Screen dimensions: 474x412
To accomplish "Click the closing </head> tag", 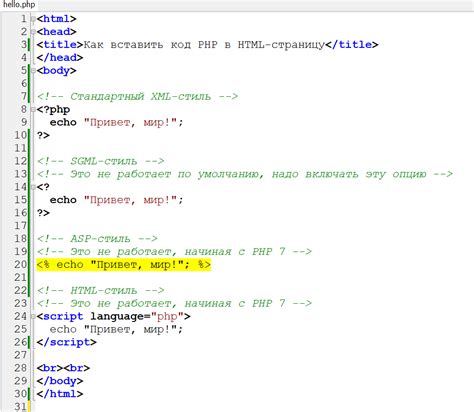I will [x=60, y=58].
